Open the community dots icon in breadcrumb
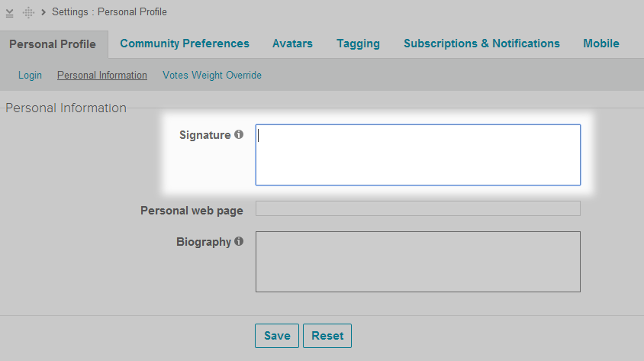The height and width of the screenshot is (361, 644). (x=29, y=13)
